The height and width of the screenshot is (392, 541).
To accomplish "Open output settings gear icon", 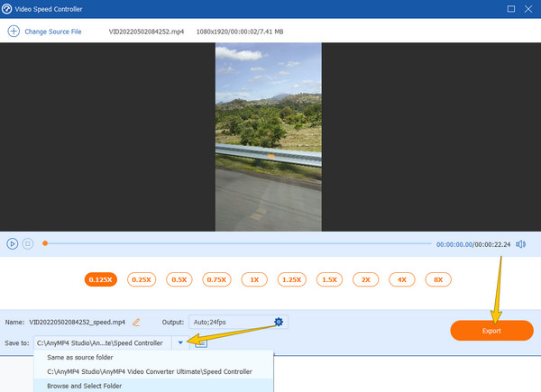I will pyautogui.click(x=279, y=322).
